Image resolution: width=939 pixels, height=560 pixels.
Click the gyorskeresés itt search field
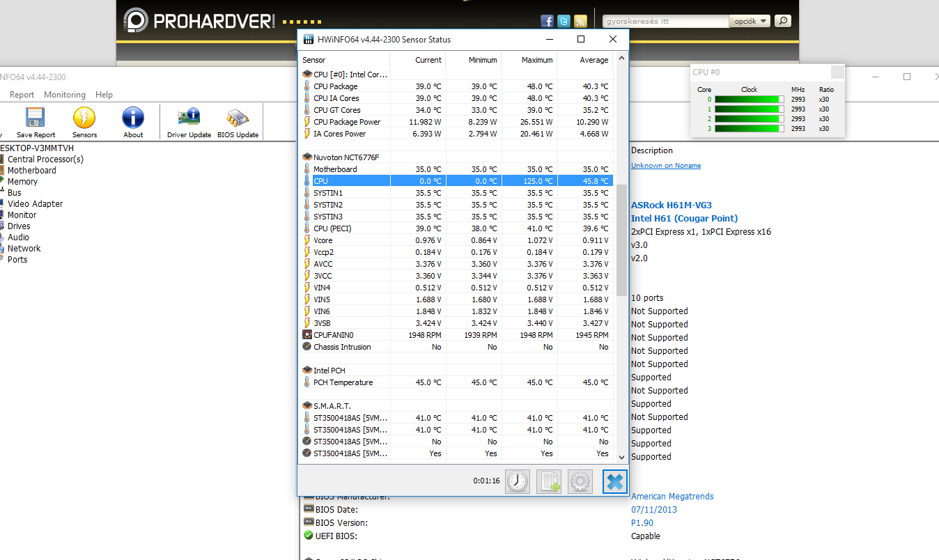(665, 21)
